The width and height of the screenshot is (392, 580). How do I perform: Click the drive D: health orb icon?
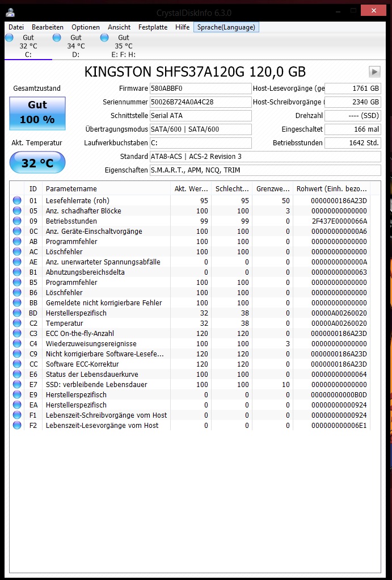pyautogui.click(x=57, y=37)
